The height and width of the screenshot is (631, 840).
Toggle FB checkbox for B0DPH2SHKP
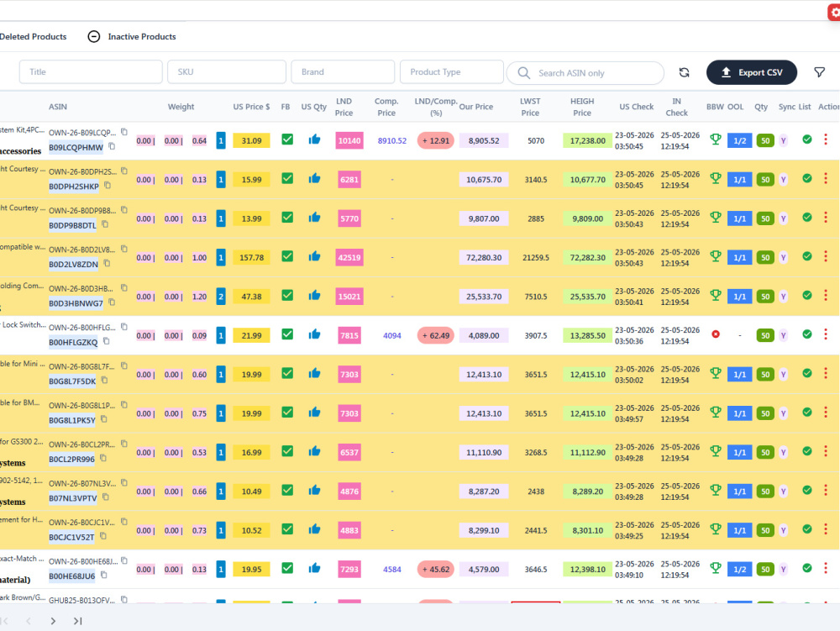coord(287,178)
